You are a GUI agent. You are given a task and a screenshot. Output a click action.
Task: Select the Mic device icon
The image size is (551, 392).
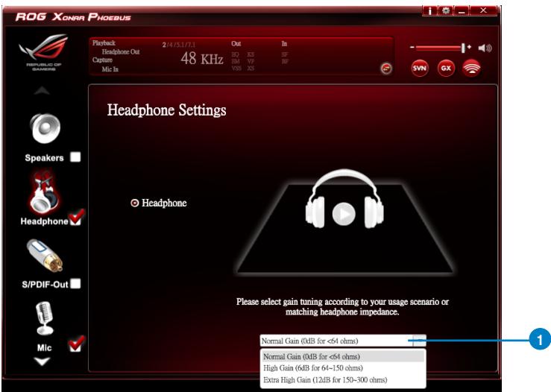(x=45, y=318)
